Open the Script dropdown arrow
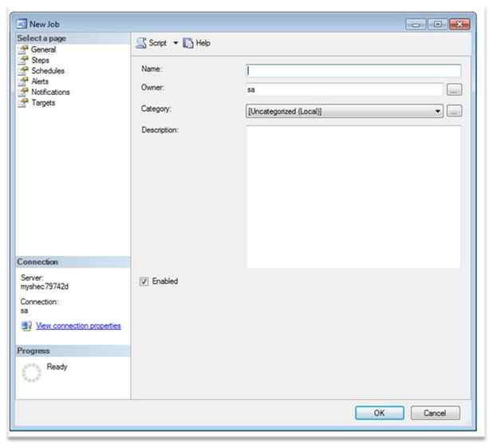This screenshot has height=448, width=493. [x=176, y=43]
